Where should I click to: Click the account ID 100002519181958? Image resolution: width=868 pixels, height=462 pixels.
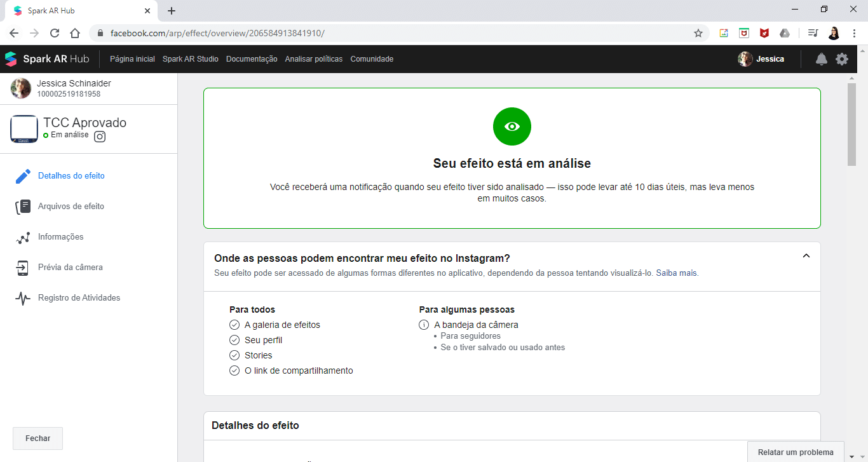point(69,94)
